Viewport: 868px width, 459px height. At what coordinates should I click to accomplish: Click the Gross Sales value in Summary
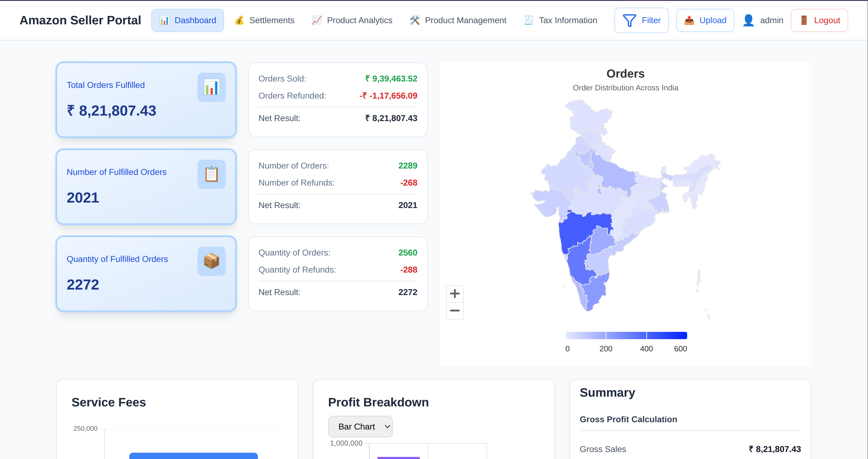tap(775, 449)
